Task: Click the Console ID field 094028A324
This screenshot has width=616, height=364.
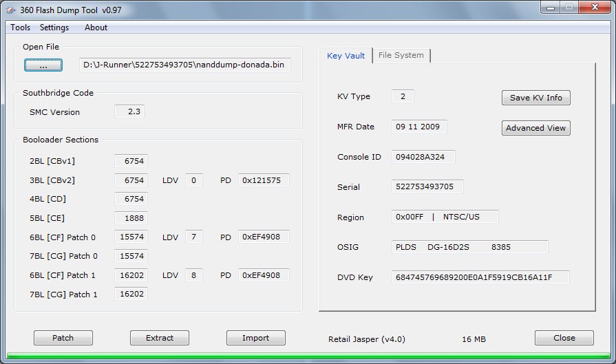Action: (423, 157)
